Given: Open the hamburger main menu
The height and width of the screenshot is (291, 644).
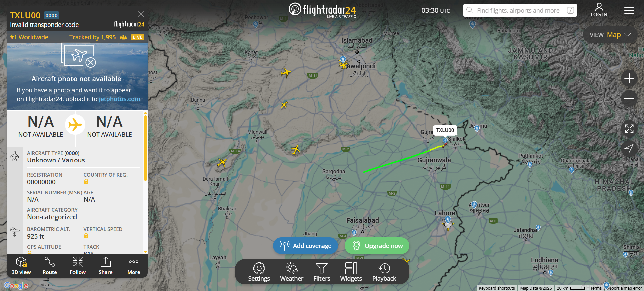Looking at the screenshot, I should point(629,10).
